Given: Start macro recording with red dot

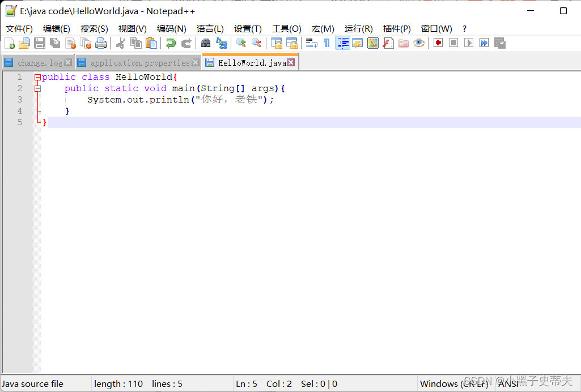Looking at the screenshot, I should (438, 43).
